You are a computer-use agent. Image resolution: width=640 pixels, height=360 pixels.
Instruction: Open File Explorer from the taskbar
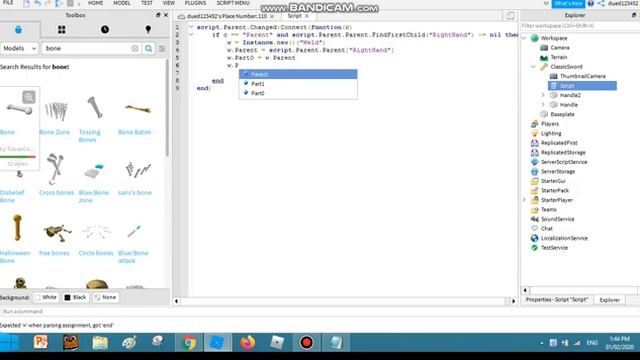[100, 342]
